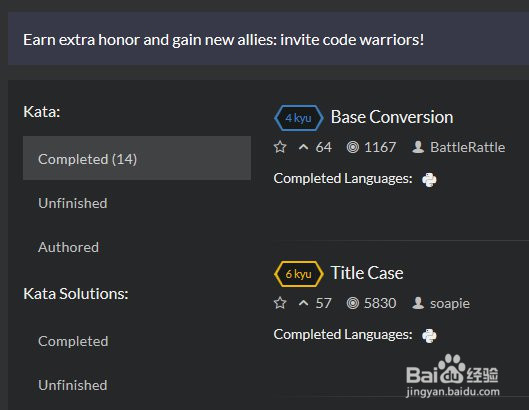Open author BattleRattle's profile
Screen dimensions: 529x410
pyautogui.click(x=468, y=147)
